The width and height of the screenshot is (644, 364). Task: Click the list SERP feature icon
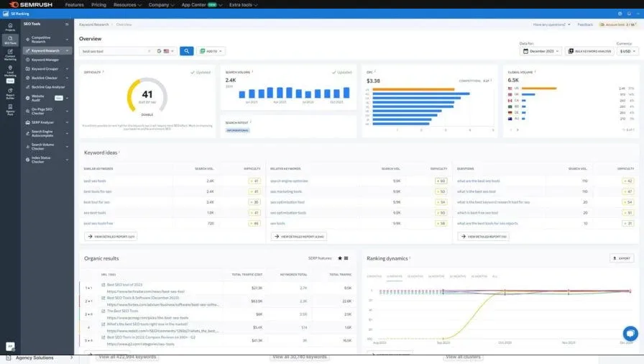pos(346,258)
